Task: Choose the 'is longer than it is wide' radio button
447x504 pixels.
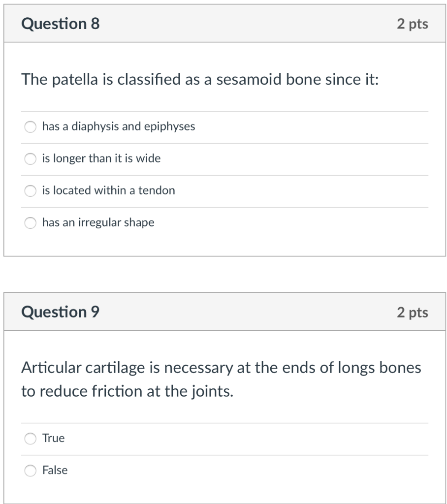Action: click(x=31, y=159)
